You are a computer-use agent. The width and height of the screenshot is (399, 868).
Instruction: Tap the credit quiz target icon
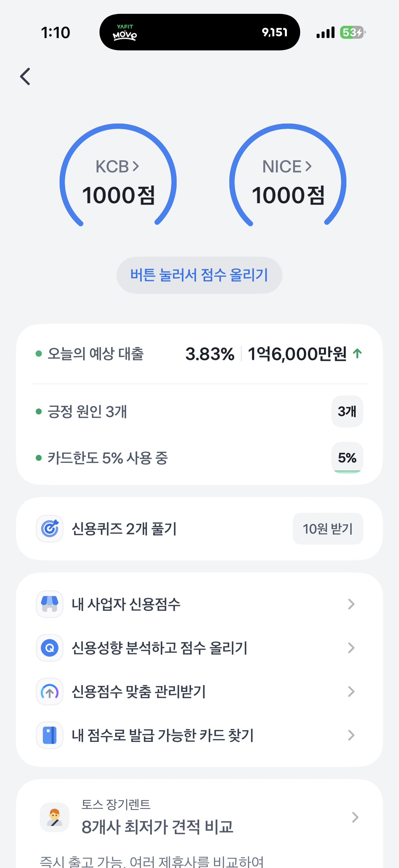[50, 528]
